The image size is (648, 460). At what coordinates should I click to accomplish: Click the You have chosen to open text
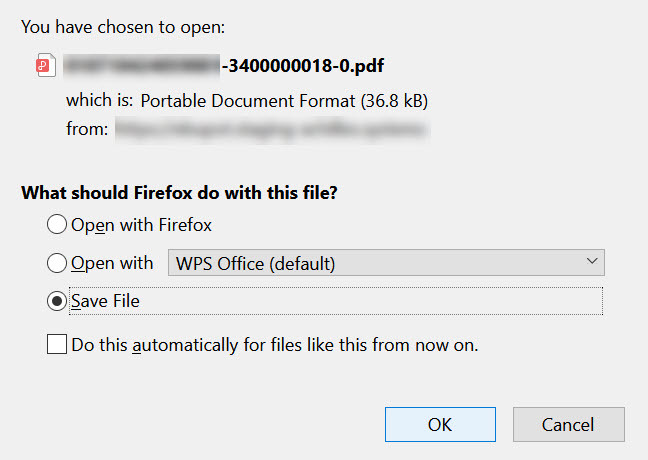[x=123, y=27]
